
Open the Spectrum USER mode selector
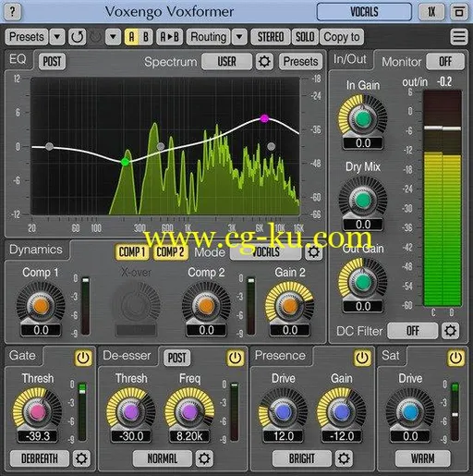[227, 61]
